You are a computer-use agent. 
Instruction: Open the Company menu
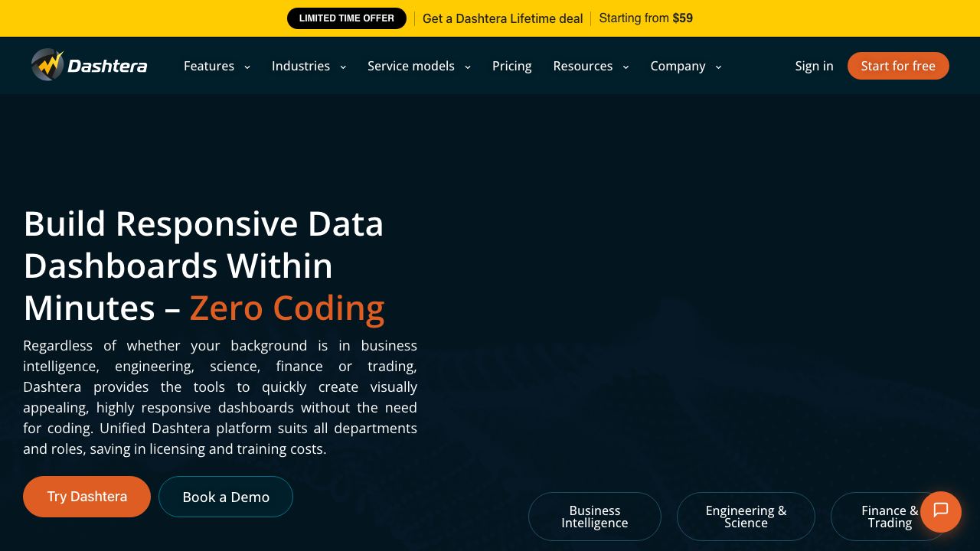[x=678, y=66]
